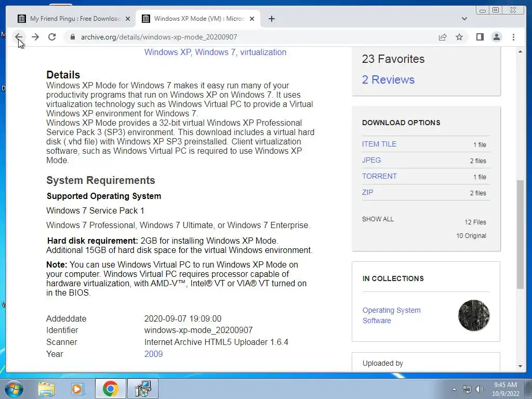
Task: Go forward with the browser forward arrow
Action: click(x=35, y=37)
